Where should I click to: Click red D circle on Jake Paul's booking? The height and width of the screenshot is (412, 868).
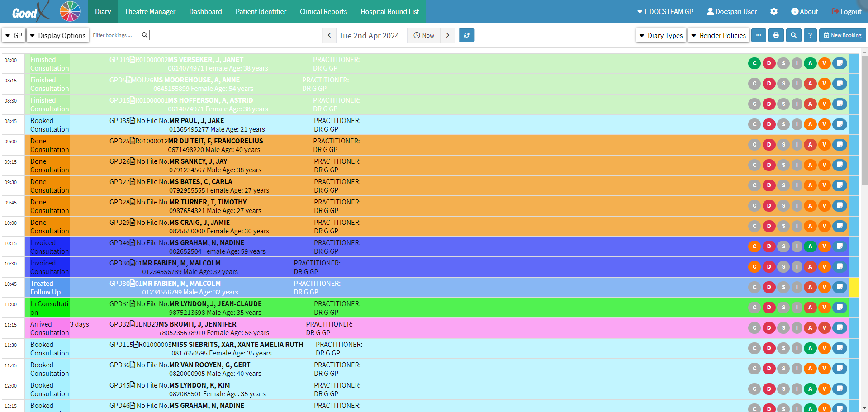pos(768,124)
